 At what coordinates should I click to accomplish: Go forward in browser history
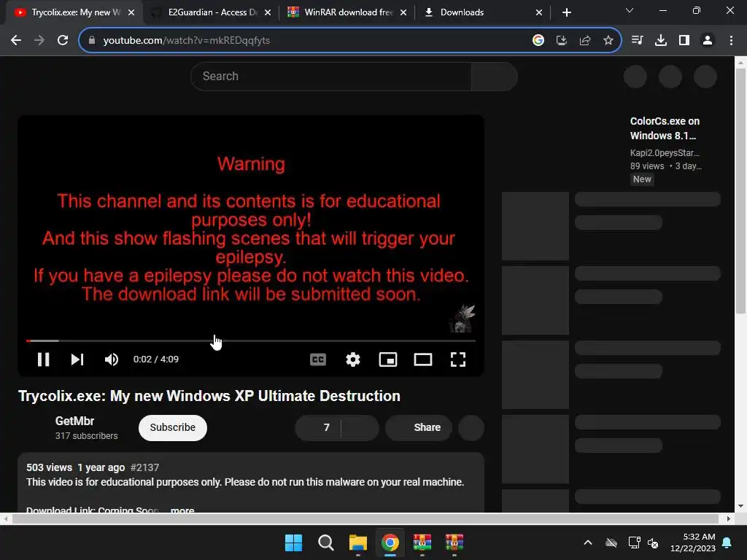[39, 41]
